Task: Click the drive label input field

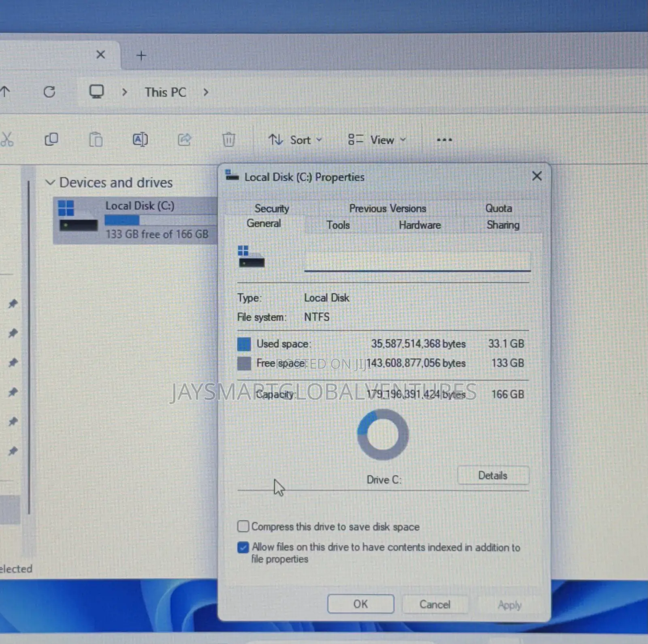Action: coord(417,261)
